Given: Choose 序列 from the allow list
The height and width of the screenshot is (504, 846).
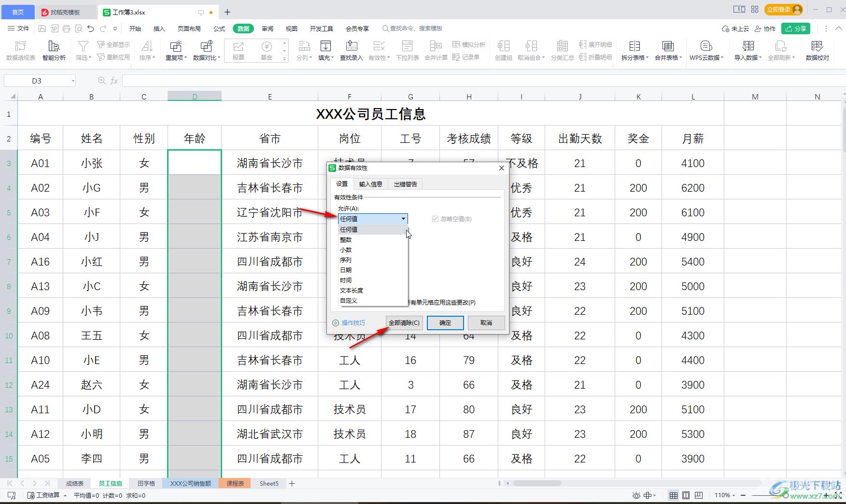Looking at the screenshot, I should click(x=373, y=260).
